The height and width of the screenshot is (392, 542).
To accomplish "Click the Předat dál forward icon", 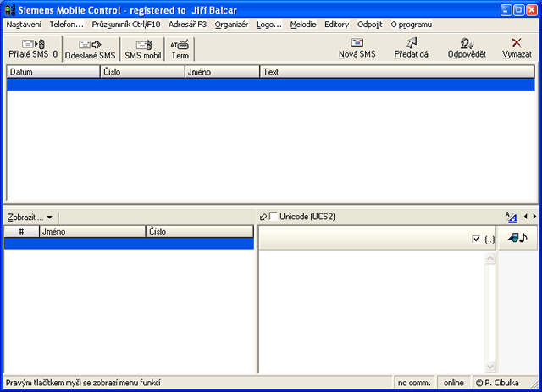I will point(412,42).
